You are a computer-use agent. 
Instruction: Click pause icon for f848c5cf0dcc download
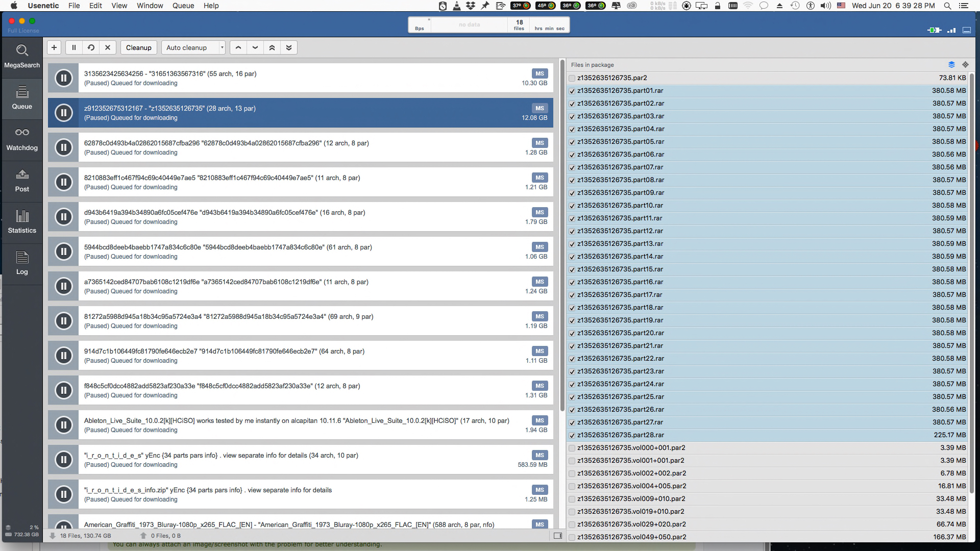[64, 390]
